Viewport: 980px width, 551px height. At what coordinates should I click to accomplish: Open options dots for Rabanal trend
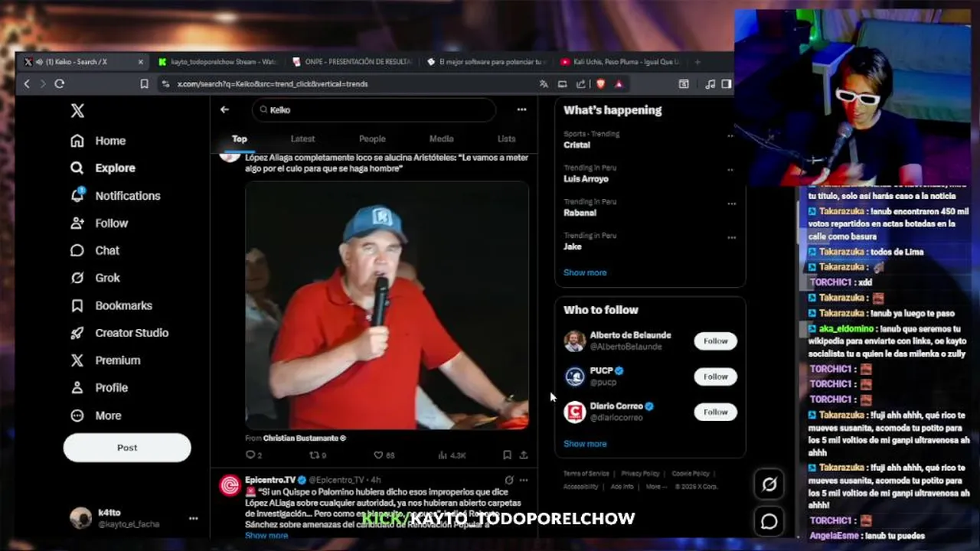click(x=731, y=204)
